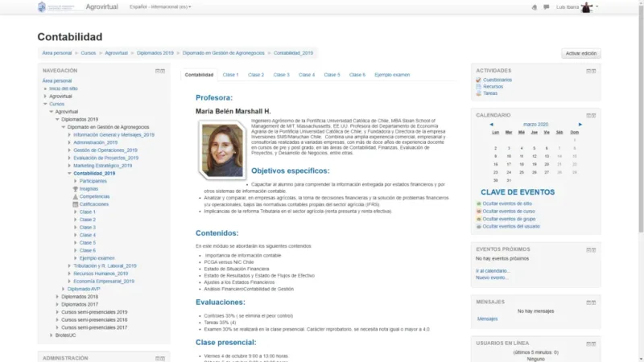
Task: Expand Cursos semi-presenciales 2019 node
Action: pyautogui.click(x=57, y=312)
